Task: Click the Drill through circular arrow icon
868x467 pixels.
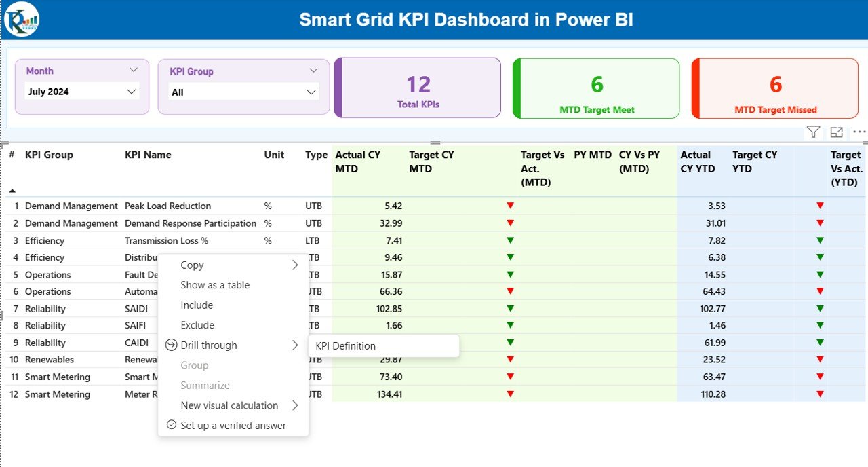Action: tap(170, 345)
